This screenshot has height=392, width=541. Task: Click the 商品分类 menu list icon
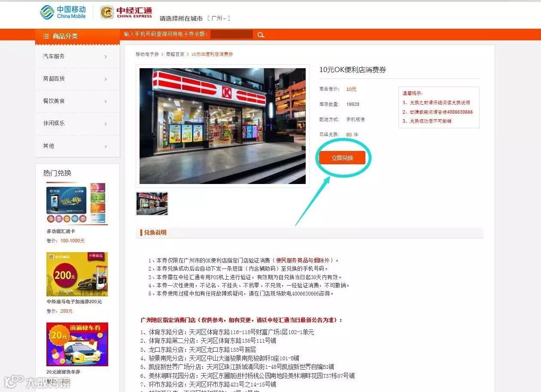tap(46, 36)
